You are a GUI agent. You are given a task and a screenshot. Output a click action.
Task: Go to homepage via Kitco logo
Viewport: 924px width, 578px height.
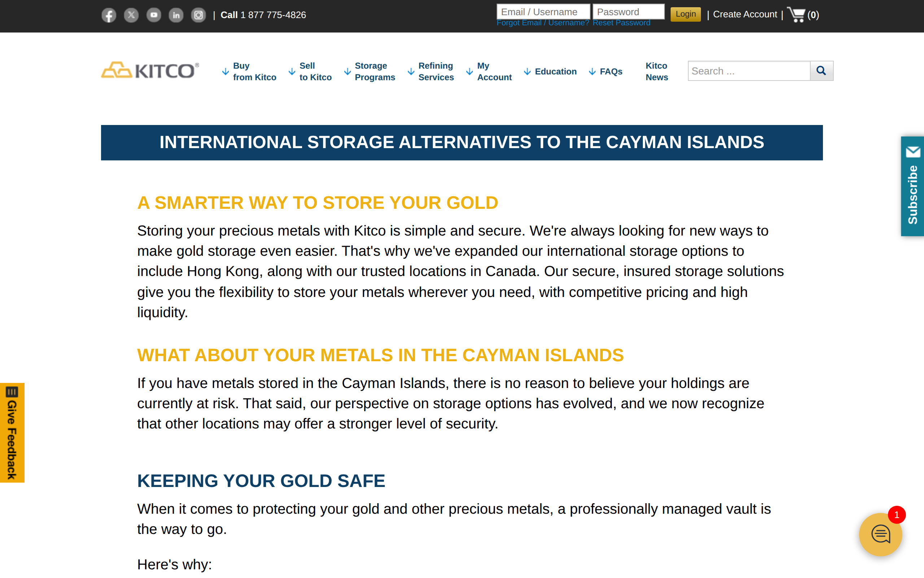[x=150, y=70]
